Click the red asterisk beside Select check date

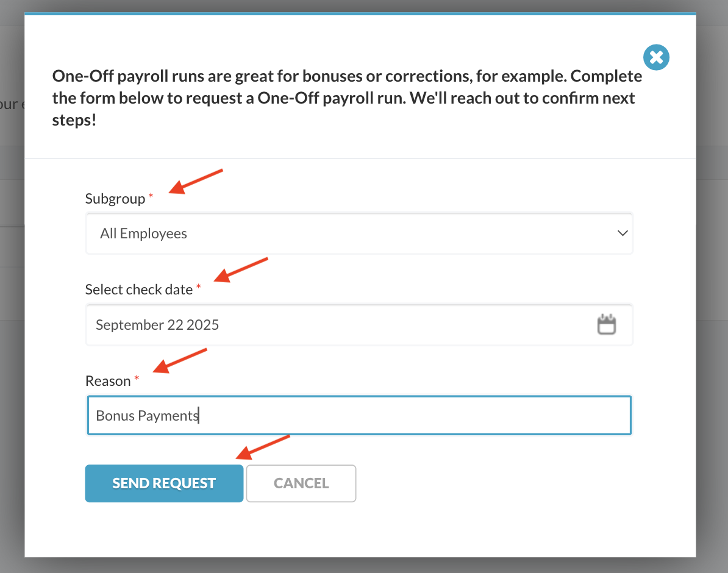tap(198, 288)
